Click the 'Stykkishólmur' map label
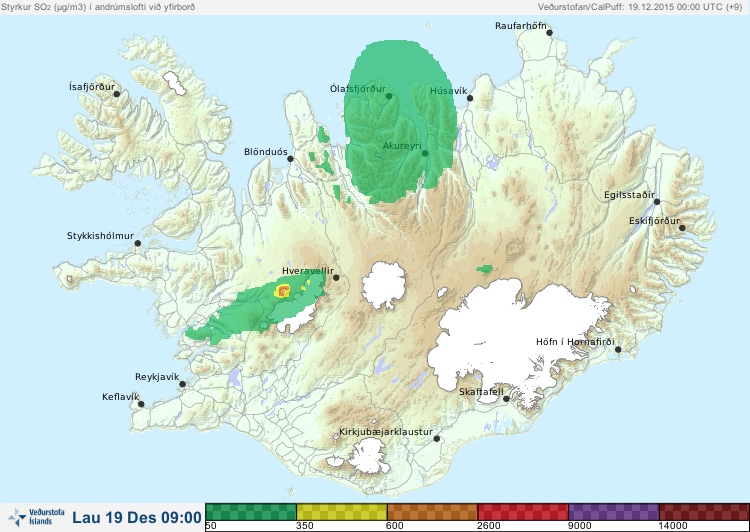 pyautogui.click(x=100, y=236)
